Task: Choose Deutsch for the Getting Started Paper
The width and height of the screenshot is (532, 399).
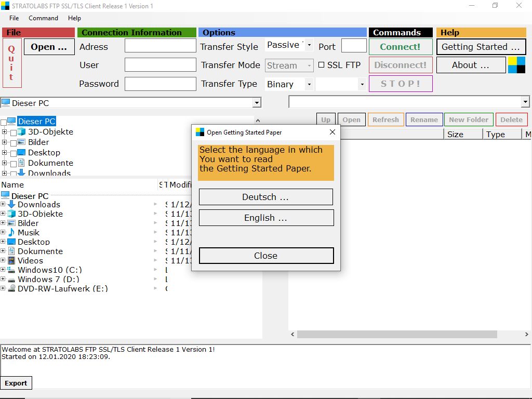Action: [265, 197]
